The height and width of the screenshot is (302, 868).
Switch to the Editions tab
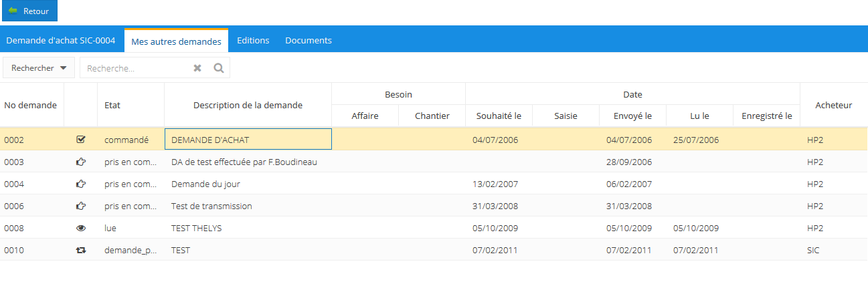253,40
